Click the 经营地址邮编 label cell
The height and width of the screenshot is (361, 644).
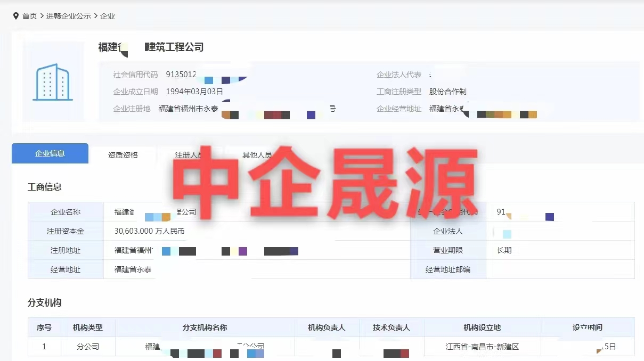coord(448,269)
